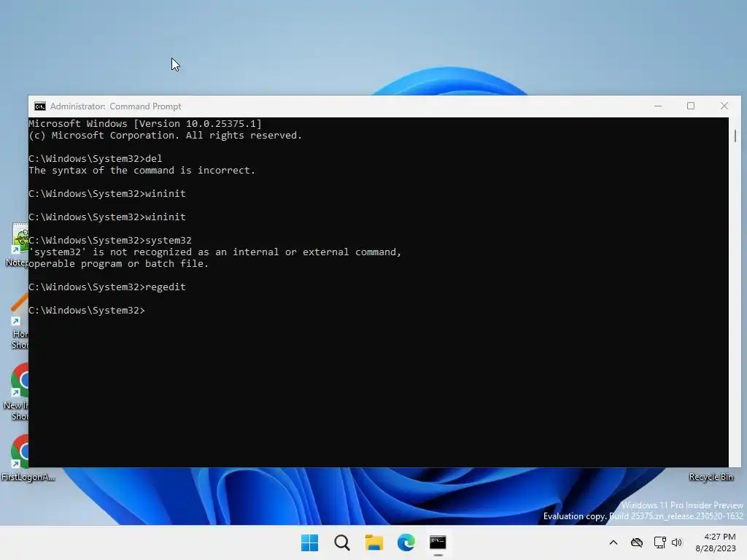747x560 pixels.
Task: Click the 'regedit' command line
Action: pos(107,287)
